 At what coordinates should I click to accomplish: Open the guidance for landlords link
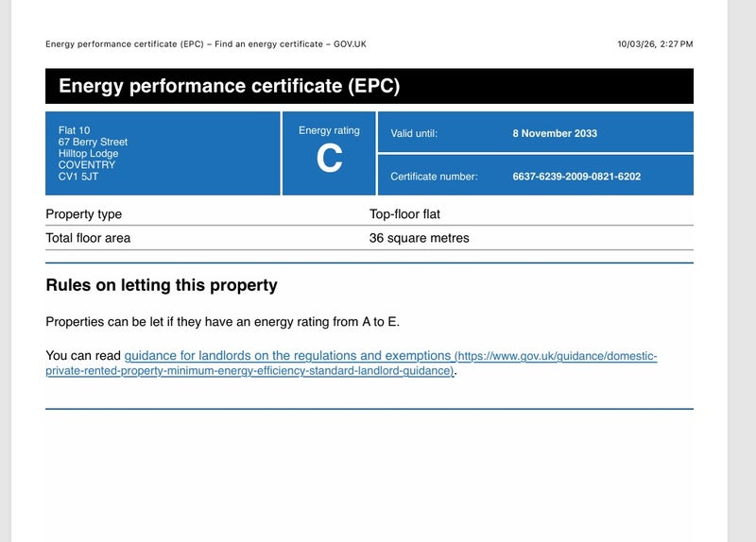click(287, 356)
